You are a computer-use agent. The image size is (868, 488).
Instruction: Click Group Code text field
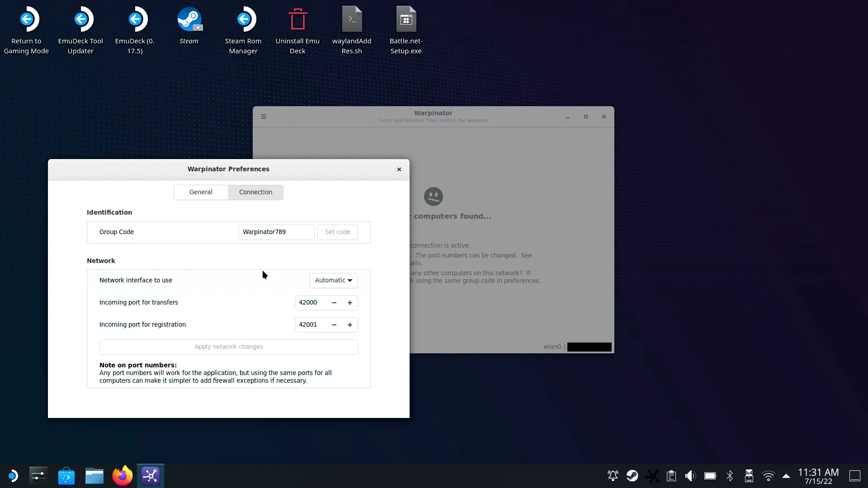click(x=276, y=232)
